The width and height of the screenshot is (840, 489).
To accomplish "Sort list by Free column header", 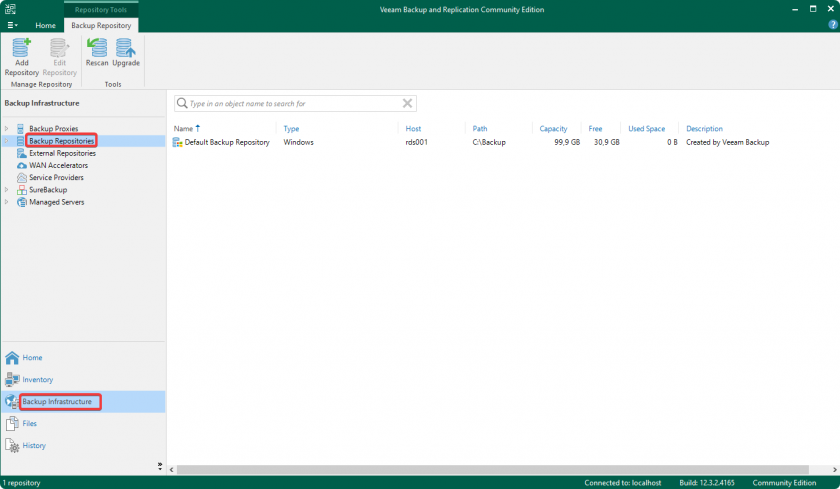I will [595, 129].
